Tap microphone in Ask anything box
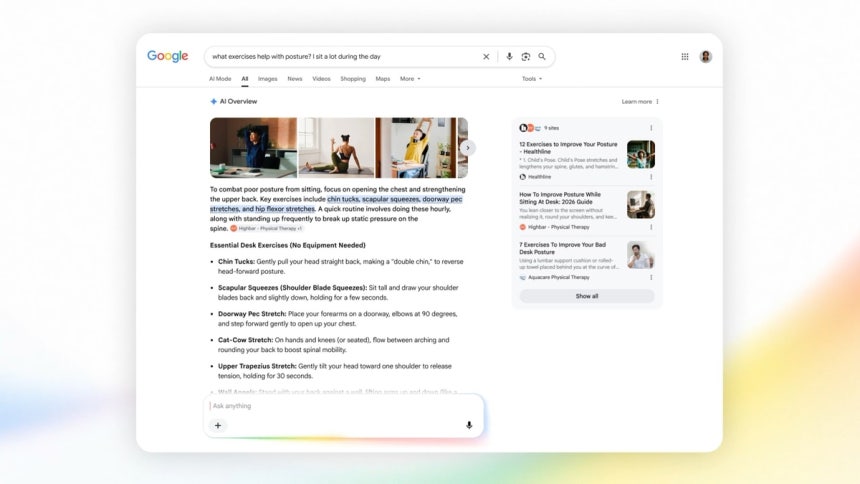Viewport: 860px width, 484px height. pyautogui.click(x=469, y=425)
